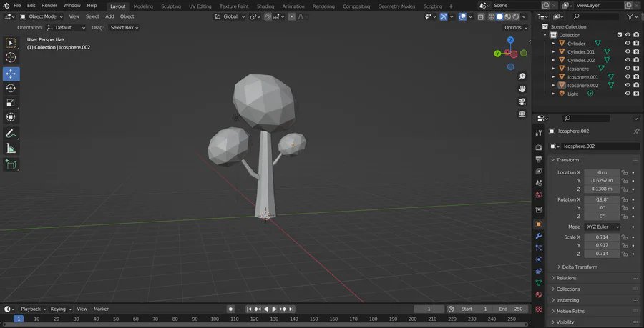Switch perspective/orthographic grid icon

[x=522, y=114]
